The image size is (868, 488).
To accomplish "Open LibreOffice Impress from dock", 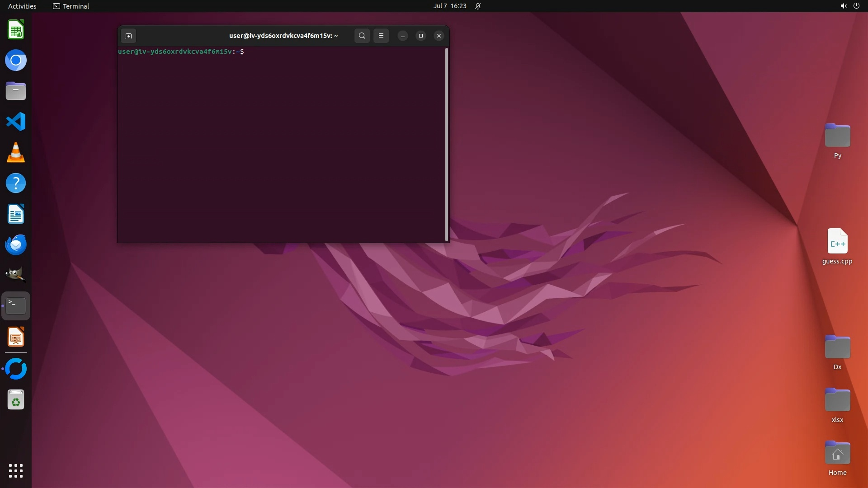I will click(16, 337).
